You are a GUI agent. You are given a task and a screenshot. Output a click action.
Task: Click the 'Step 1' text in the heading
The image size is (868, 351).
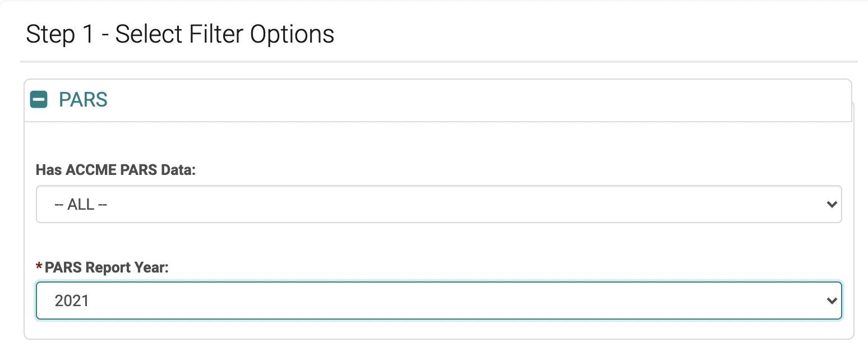tap(59, 34)
